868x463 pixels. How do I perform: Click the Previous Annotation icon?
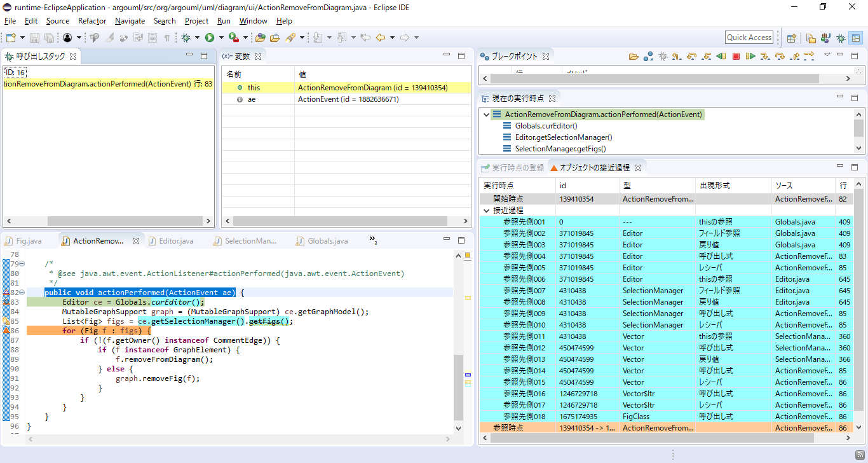342,38
